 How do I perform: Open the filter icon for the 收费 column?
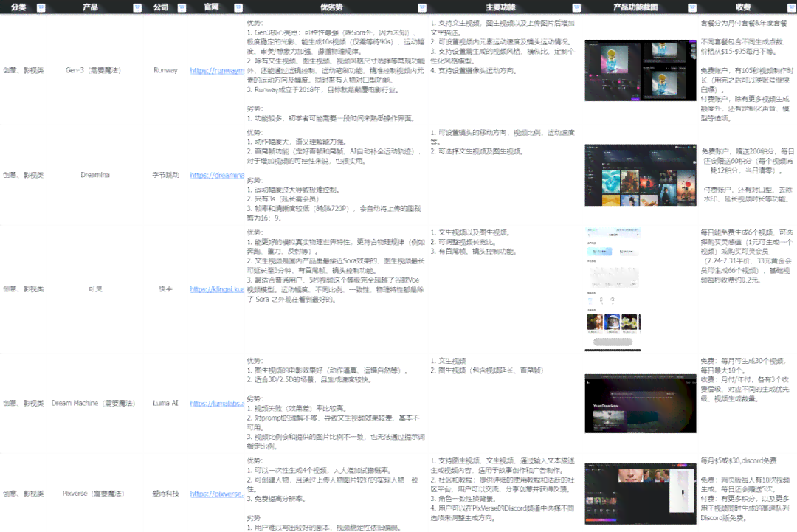click(x=792, y=7)
